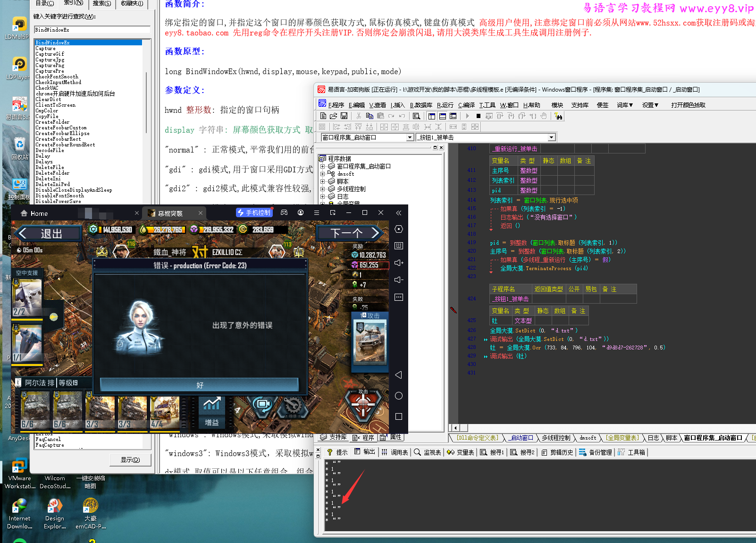
Task: Stop execution with the black stop icon
Action: pyautogui.click(x=478, y=117)
